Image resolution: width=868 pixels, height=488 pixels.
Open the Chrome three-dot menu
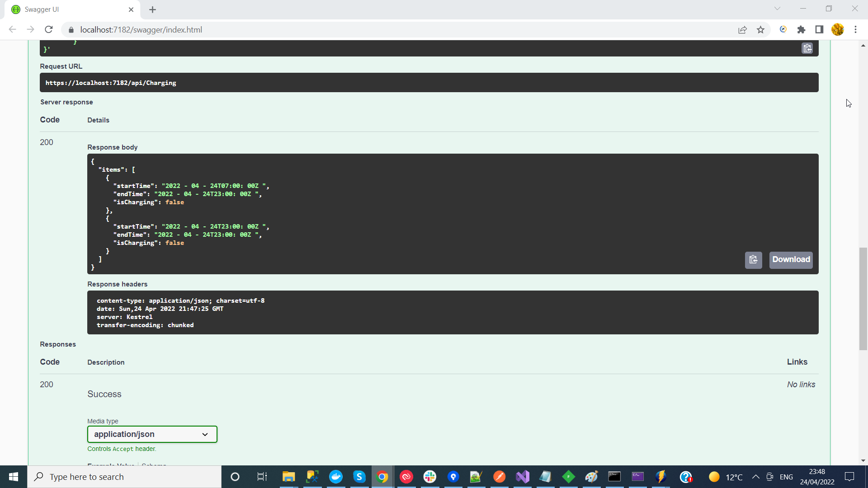(855, 30)
